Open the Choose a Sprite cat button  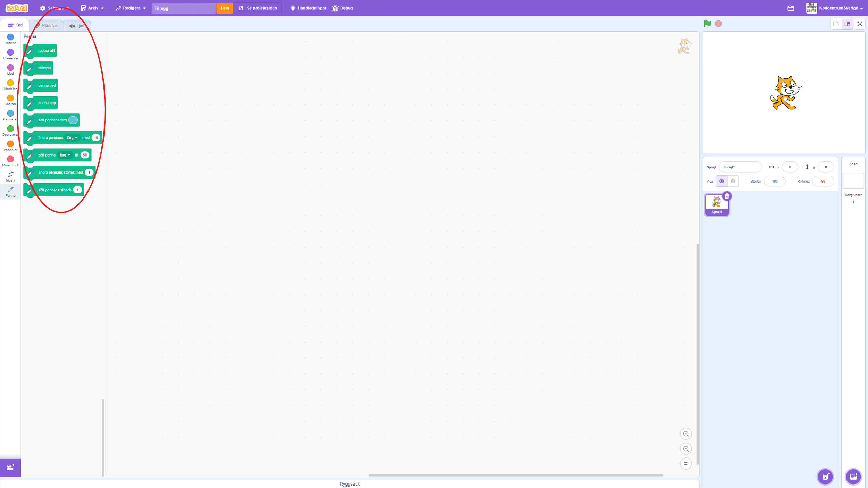point(825,477)
